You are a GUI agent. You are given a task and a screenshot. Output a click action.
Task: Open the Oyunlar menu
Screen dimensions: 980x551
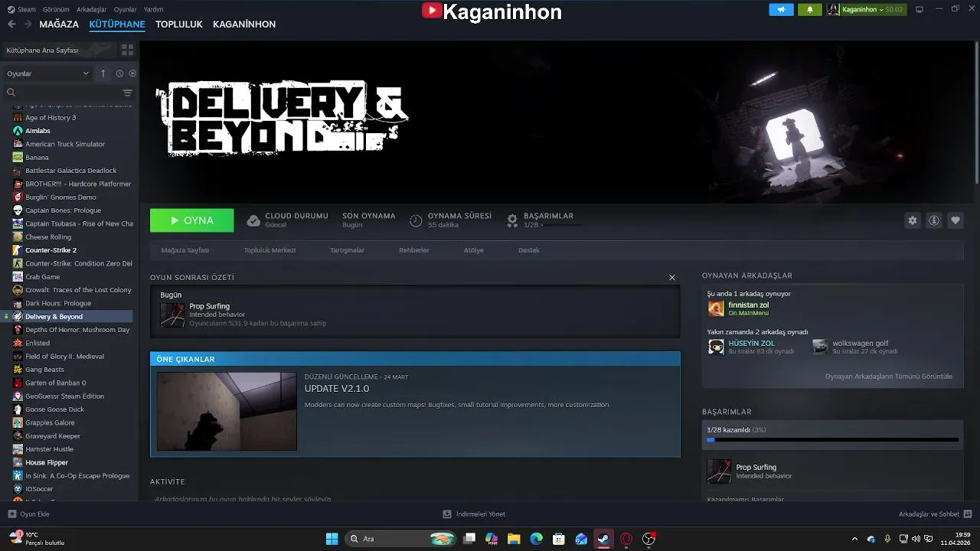coord(126,9)
